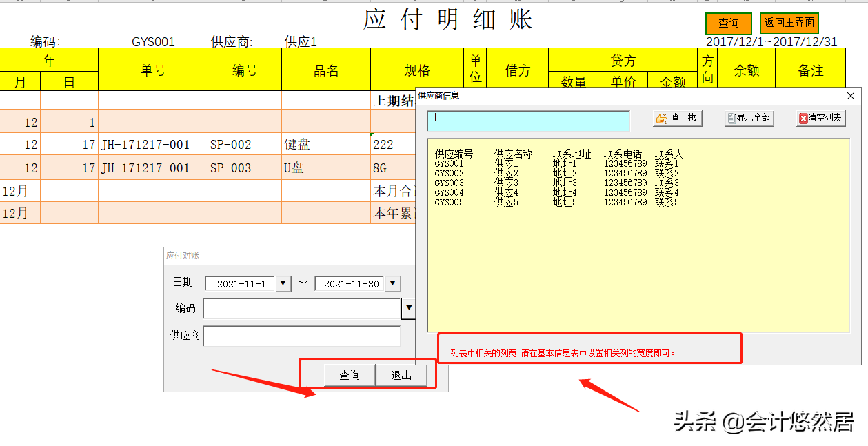Click the 键盘 product name cell

pyautogui.click(x=326, y=145)
